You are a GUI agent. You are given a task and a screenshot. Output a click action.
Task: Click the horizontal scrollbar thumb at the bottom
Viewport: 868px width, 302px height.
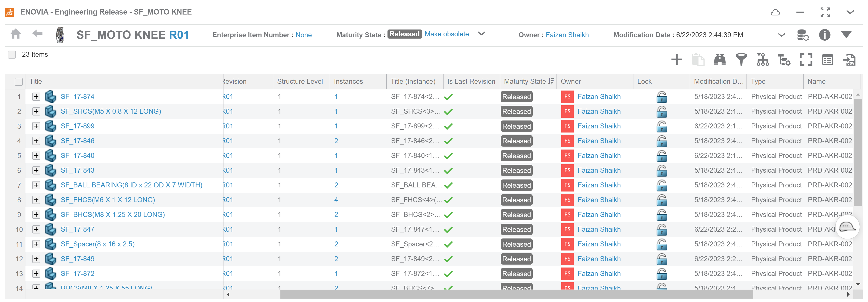coord(516,295)
